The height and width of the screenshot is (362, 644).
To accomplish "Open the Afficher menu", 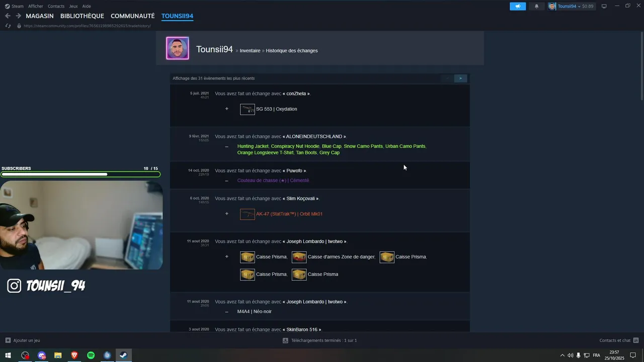I will click(x=36, y=6).
